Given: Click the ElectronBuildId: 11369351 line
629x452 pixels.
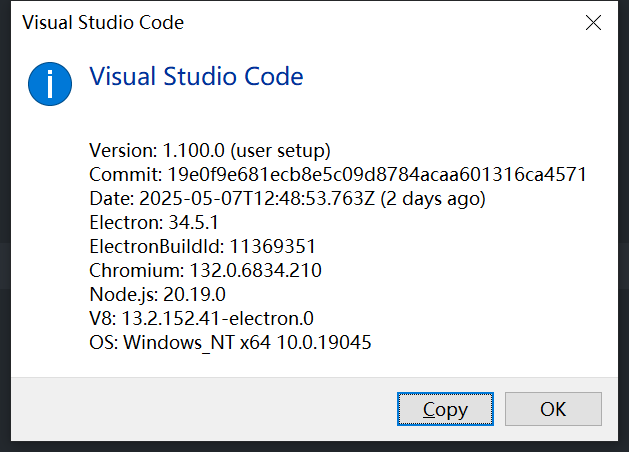Looking at the screenshot, I should [203, 247].
